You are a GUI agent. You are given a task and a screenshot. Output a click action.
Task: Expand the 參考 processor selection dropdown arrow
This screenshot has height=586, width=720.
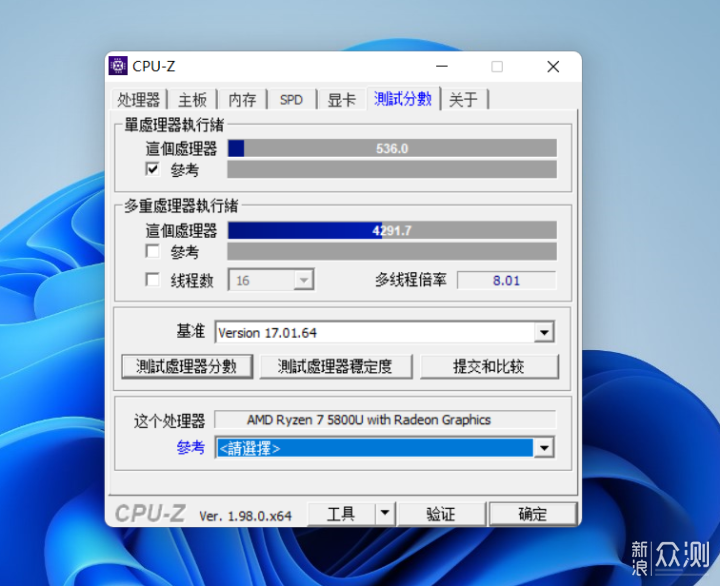(x=544, y=448)
